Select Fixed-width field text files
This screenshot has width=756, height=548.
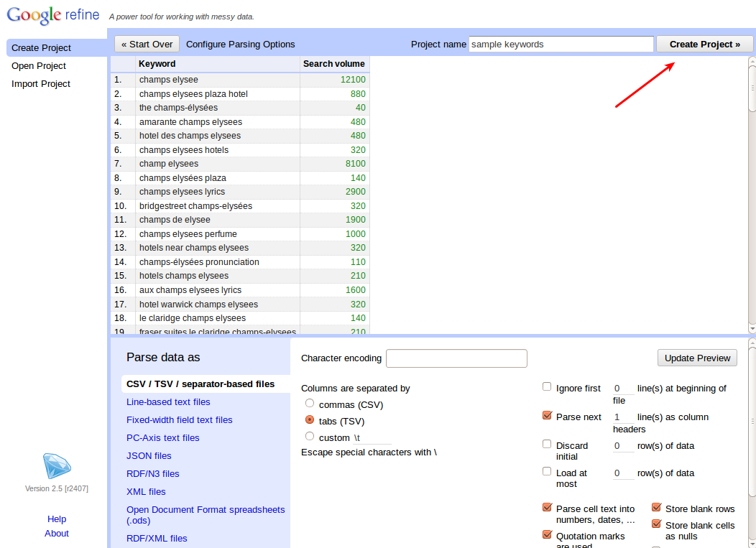pyautogui.click(x=180, y=419)
